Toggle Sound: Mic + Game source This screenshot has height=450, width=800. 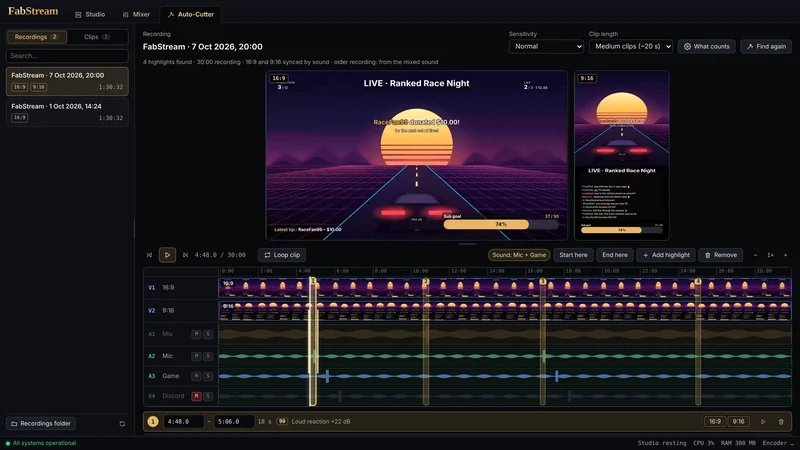pos(519,255)
